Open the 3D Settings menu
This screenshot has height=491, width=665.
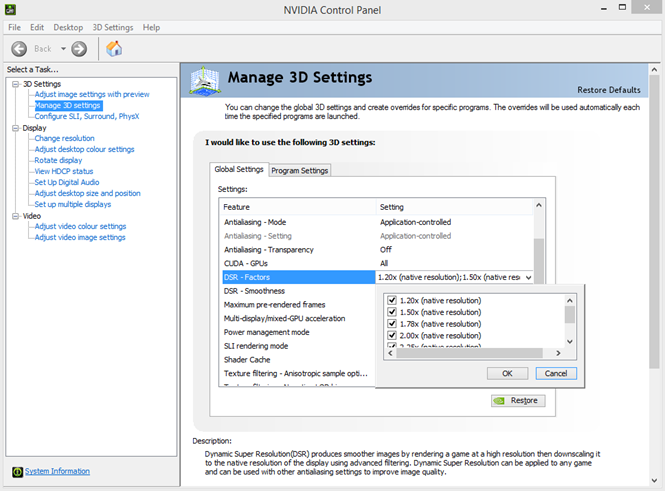113,28
